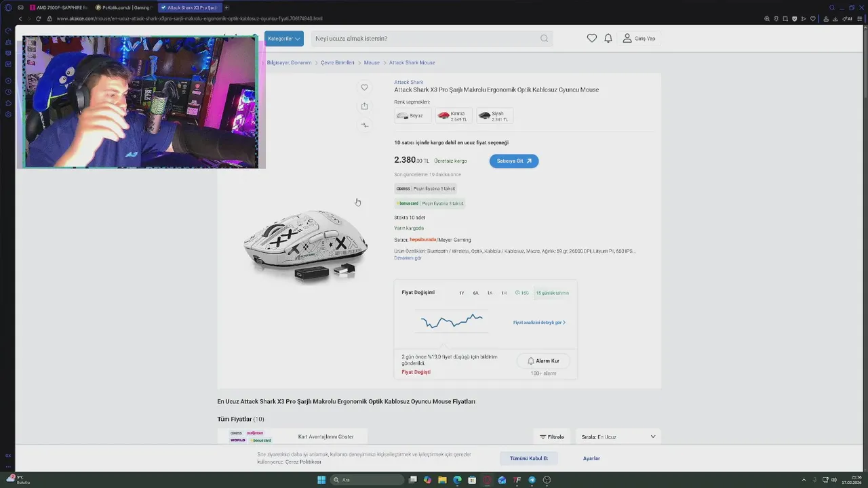Image resolution: width=868 pixels, height=488 pixels.
Task: Open ad blocker shield icon
Action: 794,18
